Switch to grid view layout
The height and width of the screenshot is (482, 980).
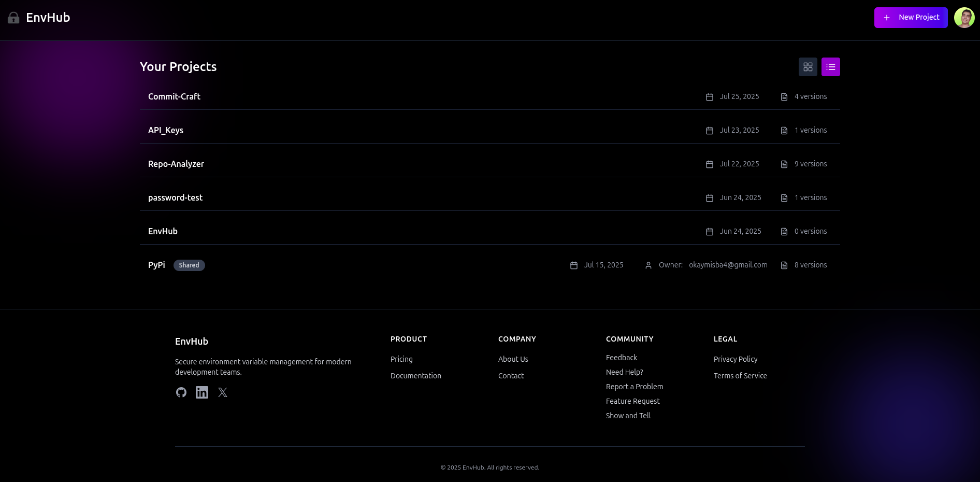click(x=808, y=67)
